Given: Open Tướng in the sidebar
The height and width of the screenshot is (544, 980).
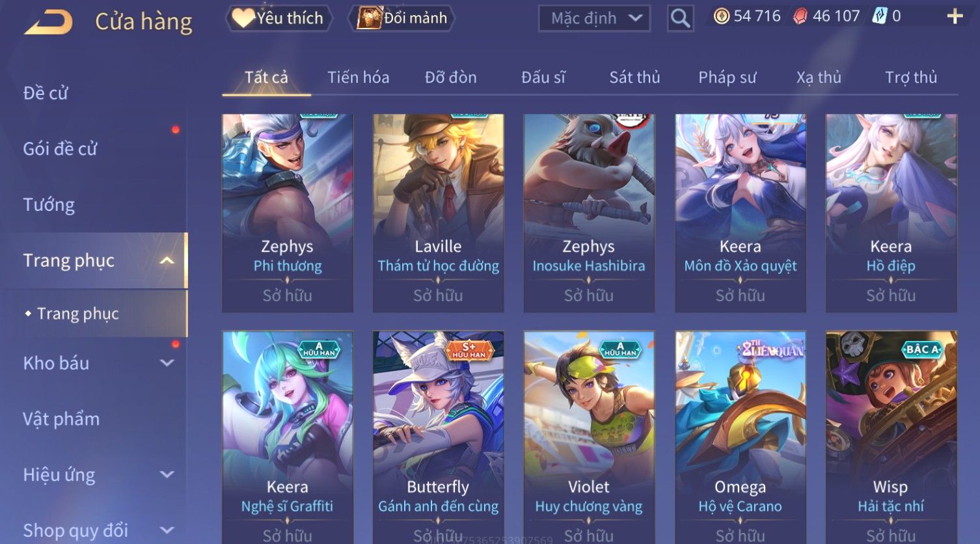Looking at the screenshot, I should [49, 205].
